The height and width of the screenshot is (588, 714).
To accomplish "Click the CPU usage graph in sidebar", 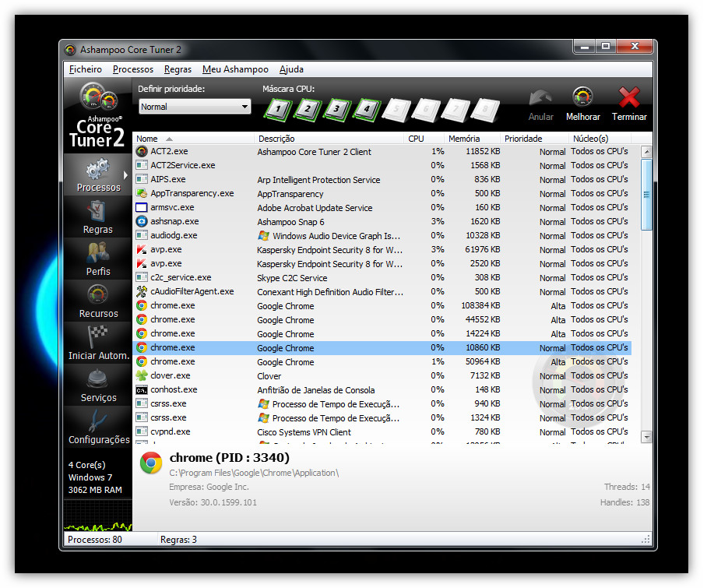I will pos(98,516).
